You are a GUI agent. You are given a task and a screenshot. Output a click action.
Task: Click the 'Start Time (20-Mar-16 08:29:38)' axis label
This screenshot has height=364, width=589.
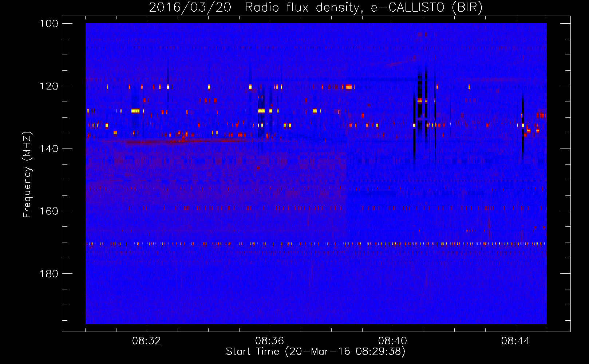pyautogui.click(x=316, y=352)
